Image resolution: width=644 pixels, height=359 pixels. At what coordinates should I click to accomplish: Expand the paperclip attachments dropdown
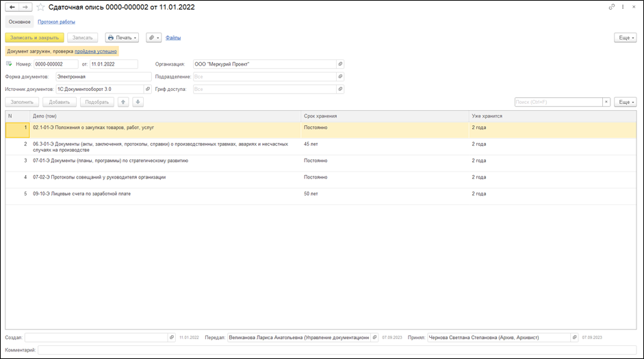[154, 38]
